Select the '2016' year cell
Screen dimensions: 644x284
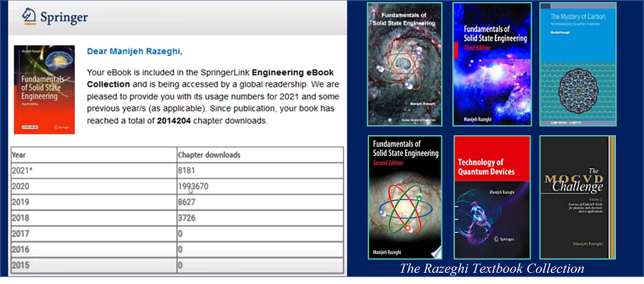94,249
